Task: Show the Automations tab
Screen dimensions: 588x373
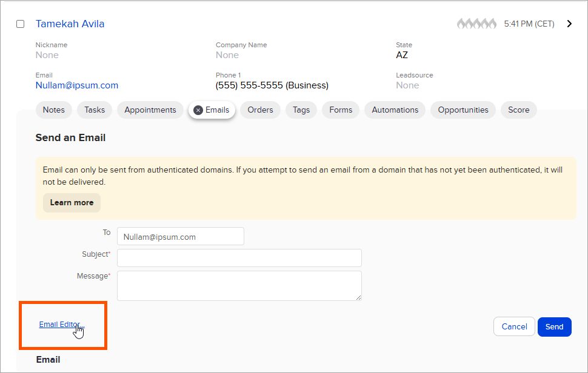Action: pyautogui.click(x=395, y=110)
